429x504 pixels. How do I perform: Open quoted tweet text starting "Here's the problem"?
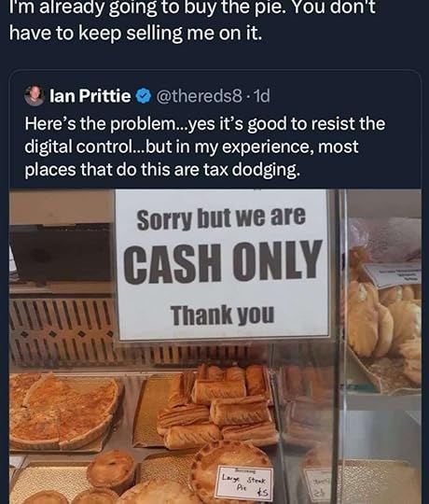(205, 147)
